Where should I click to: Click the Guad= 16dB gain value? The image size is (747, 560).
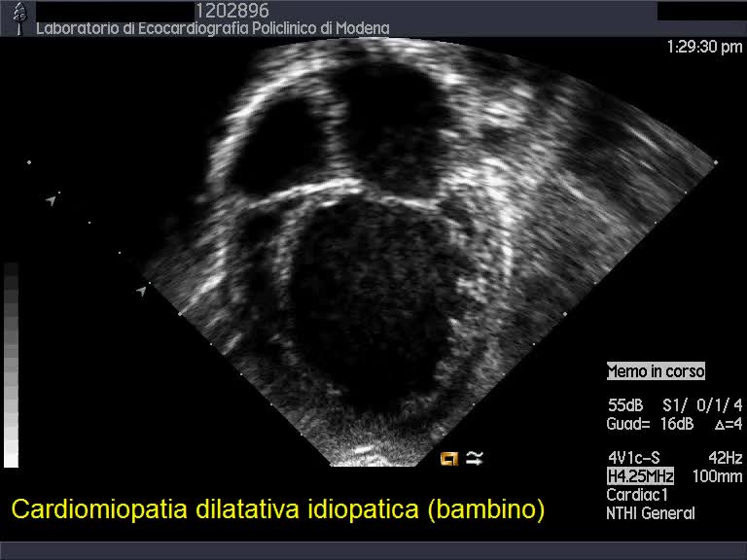tap(650, 424)
